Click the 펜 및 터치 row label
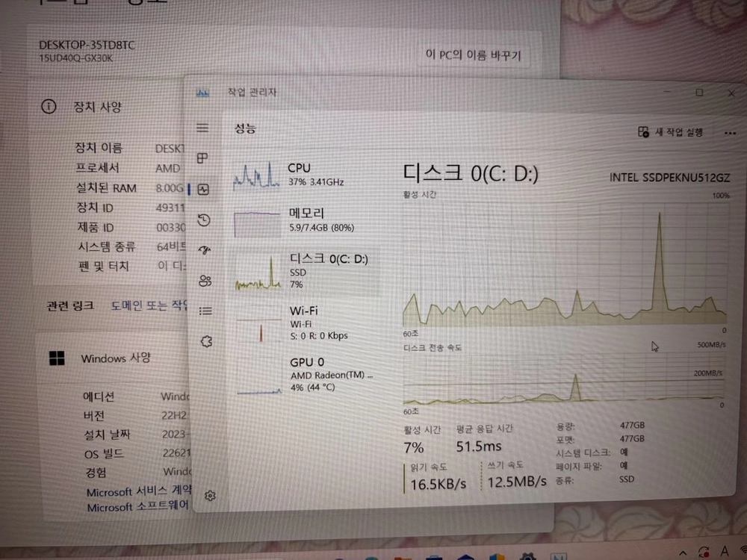Image resolution: width=747 pixels, height=560 pixels. (x=104, y=267)
